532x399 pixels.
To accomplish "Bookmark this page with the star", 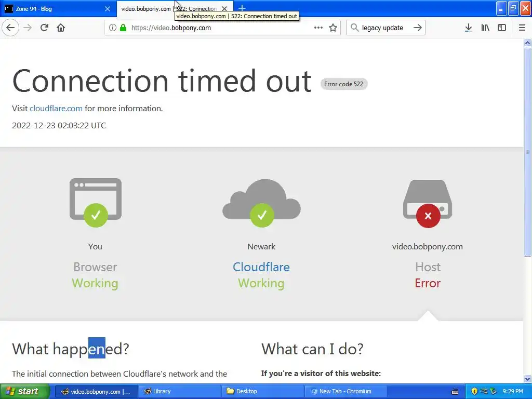I will point(333,28).
